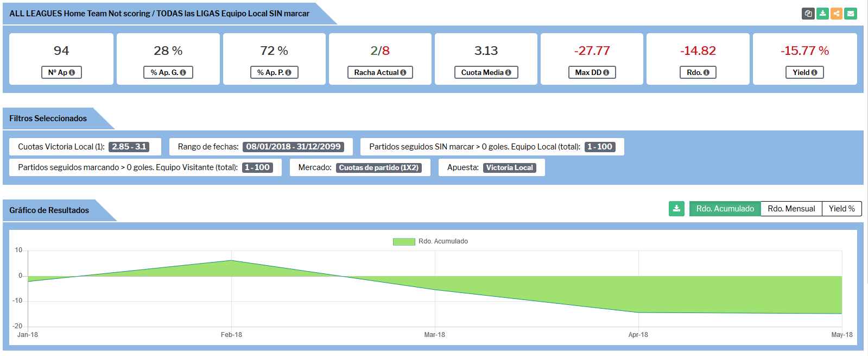Click the % Ap. G. info button
Image resolution: width=868 pixels, height=356 pixels.
[168, 72]
